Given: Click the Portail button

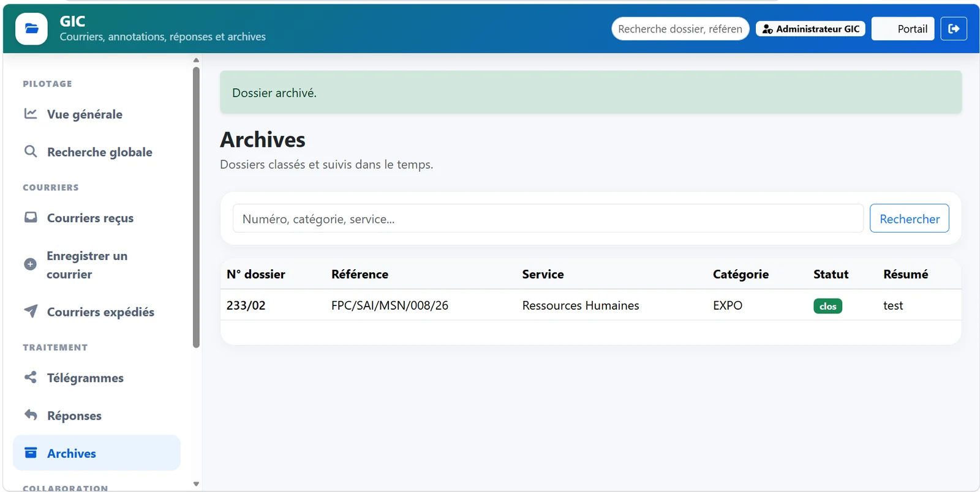Looking at the screenshot, I should (903, 29).
